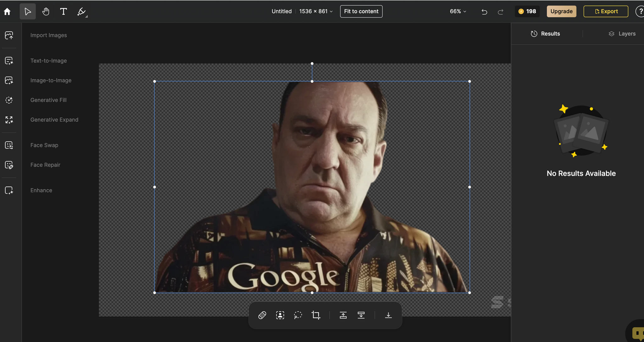Click the Export button
Viewport: 644px width, 342px height.
[x=606, y=11]
